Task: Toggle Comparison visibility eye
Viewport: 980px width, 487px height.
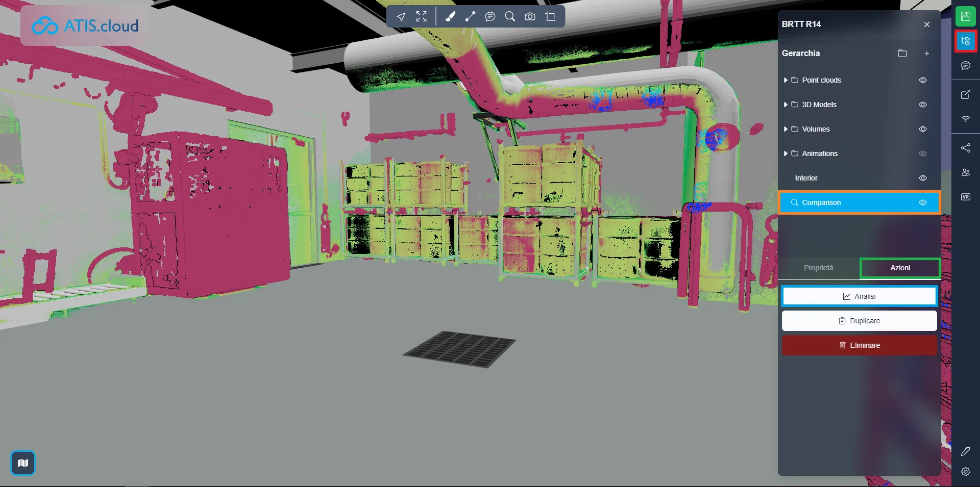Action: point(922,202)
